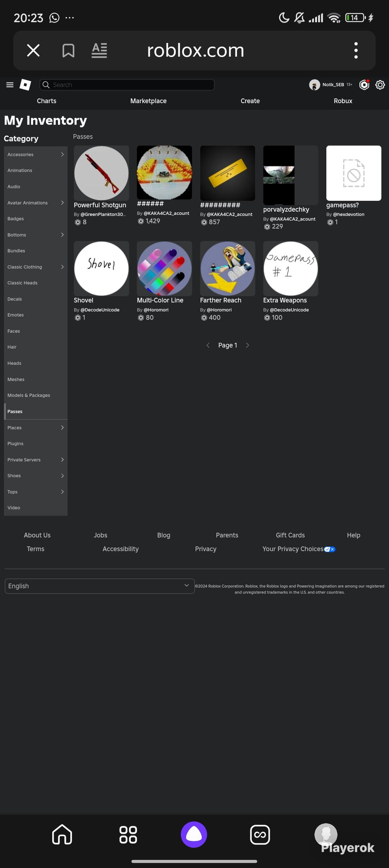389x868 pixels.
Task: Click the Search input field
Action: (127, 85)
